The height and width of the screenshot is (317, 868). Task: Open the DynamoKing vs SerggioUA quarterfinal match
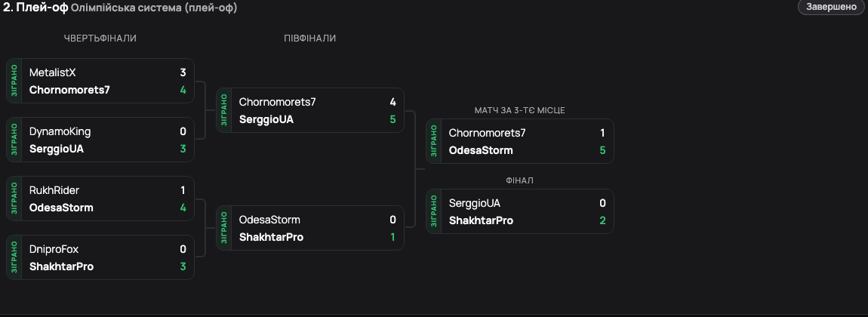click(100, 140)
